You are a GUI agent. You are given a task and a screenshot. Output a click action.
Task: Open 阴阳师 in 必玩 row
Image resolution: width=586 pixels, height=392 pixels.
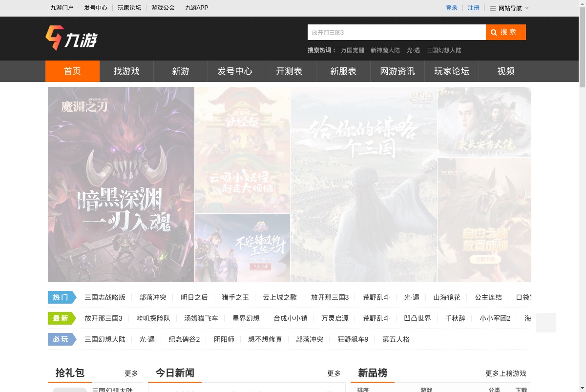pyautogui.click(x=224, y=339)
